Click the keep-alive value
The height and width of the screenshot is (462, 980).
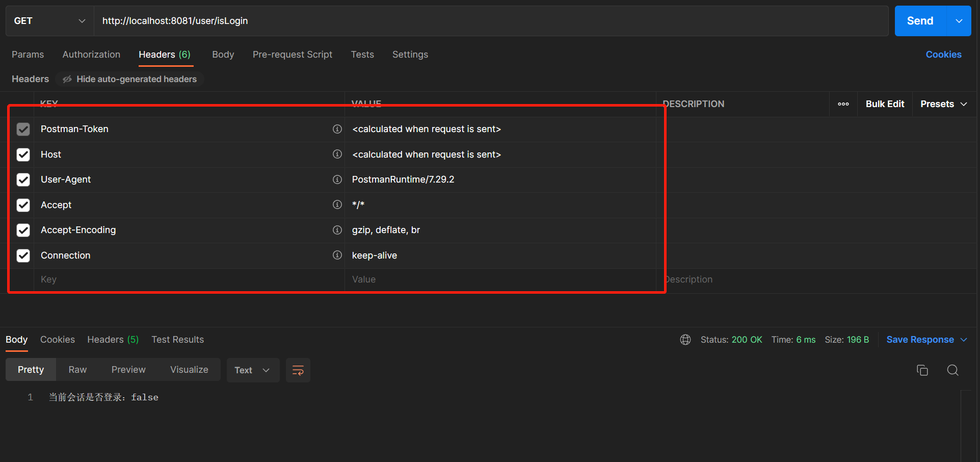click(375, 255)
